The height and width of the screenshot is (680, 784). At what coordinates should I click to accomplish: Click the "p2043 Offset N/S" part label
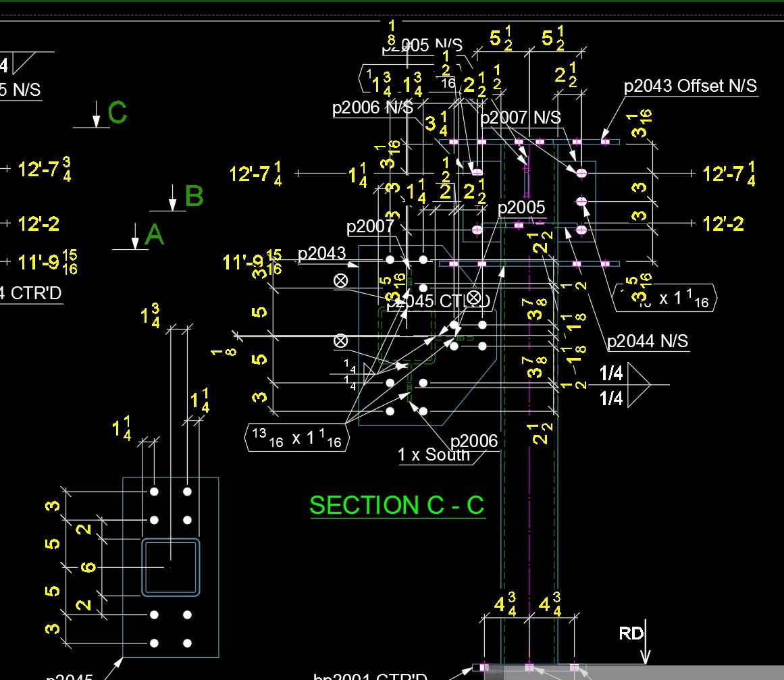pyautogui.click(x=691, y=86)
